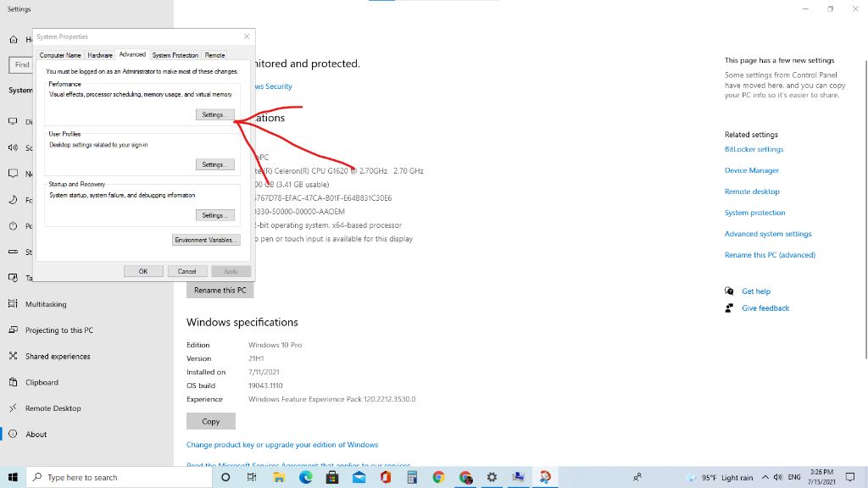Open Startup and Recovery Settings button
Viewport: 868px width, 488px height.
click(x=214, y=215)
